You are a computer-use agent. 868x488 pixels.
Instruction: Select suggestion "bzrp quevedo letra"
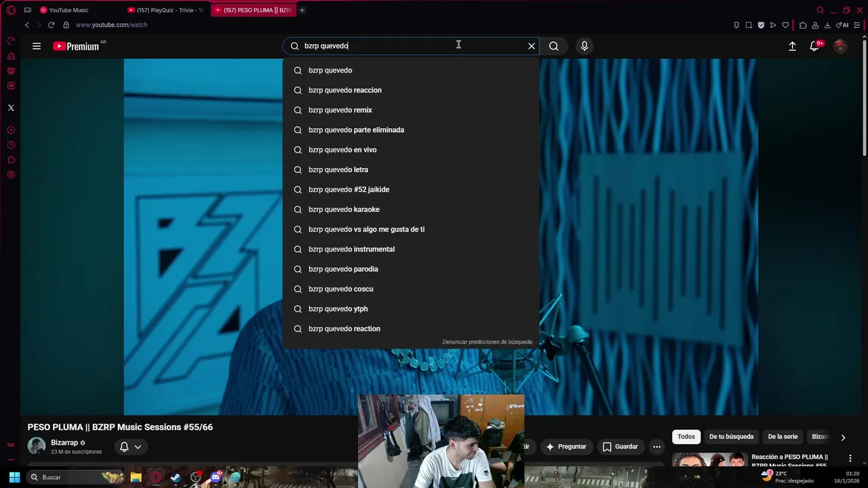point(411,169)
